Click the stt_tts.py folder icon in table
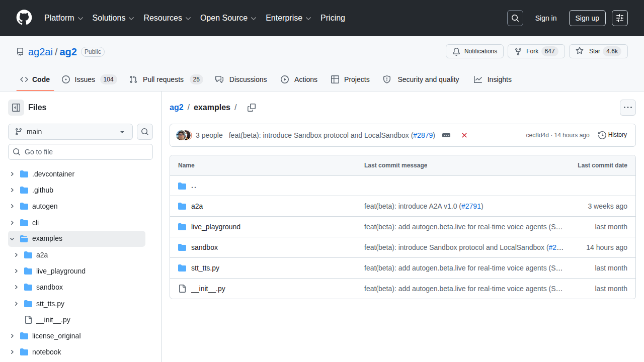This screenshot has width=644, height=362. click(x=182, y=268)
